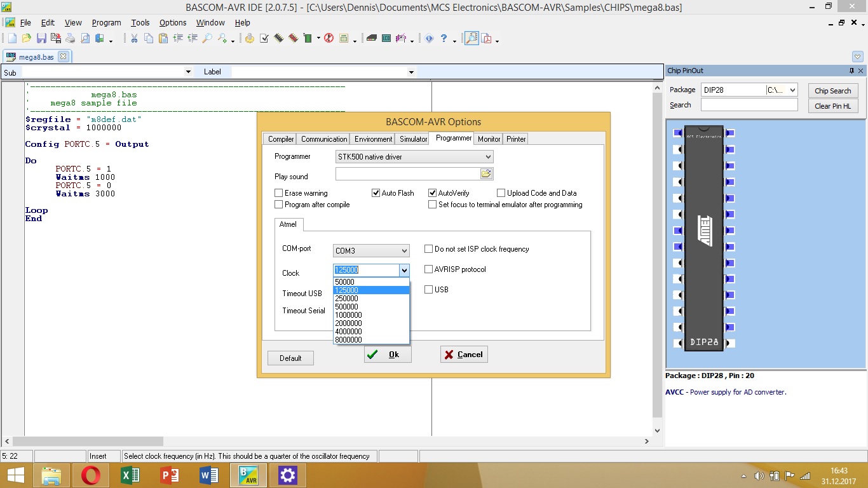868x488 pixels.
Task: Click the Open file folder icon
Action: coord(26,39)
